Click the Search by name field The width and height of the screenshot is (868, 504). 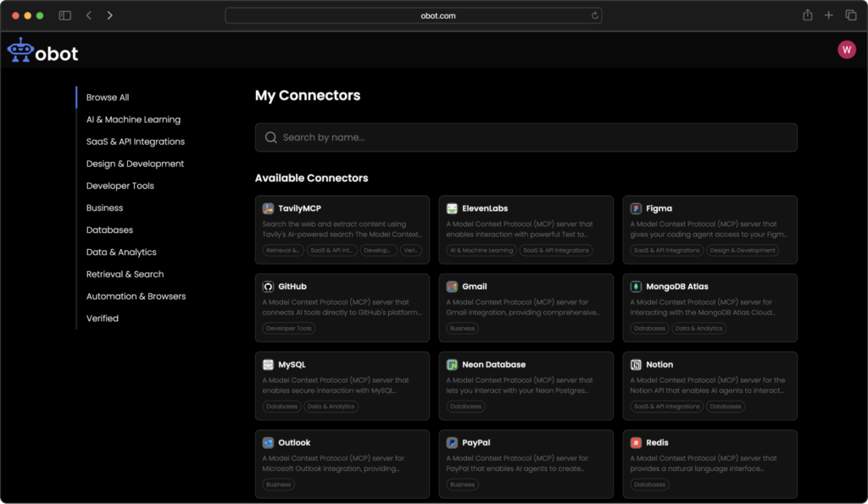(526, 137)
